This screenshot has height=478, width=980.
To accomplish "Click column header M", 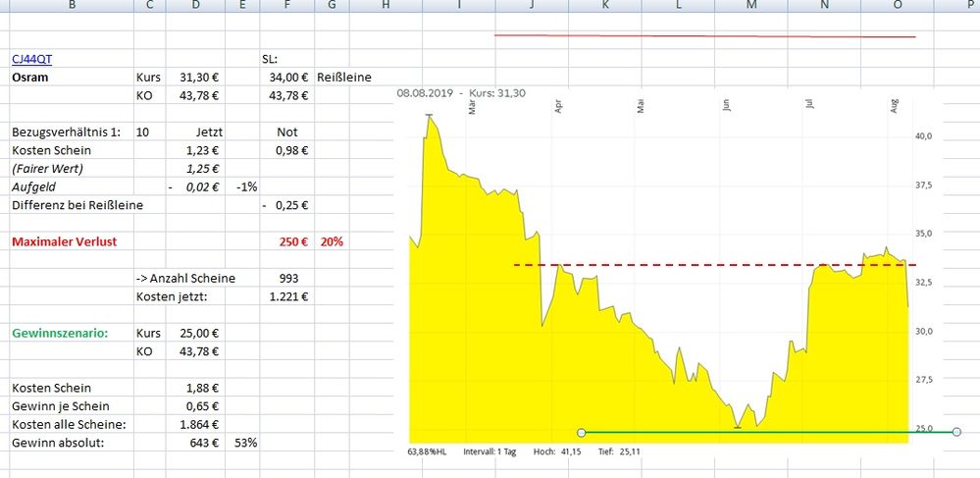I will 751,6.
